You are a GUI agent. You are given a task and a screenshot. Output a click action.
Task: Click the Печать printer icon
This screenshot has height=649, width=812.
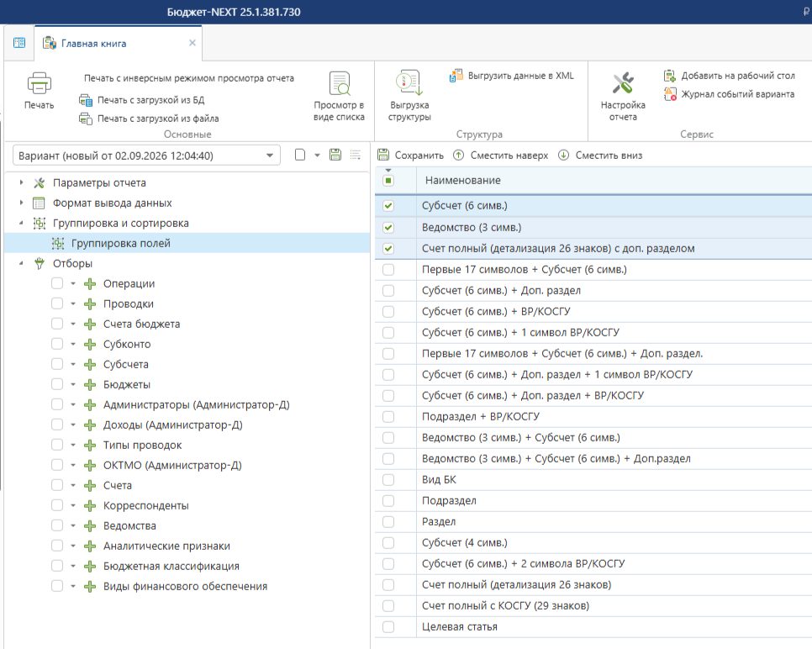40,83
